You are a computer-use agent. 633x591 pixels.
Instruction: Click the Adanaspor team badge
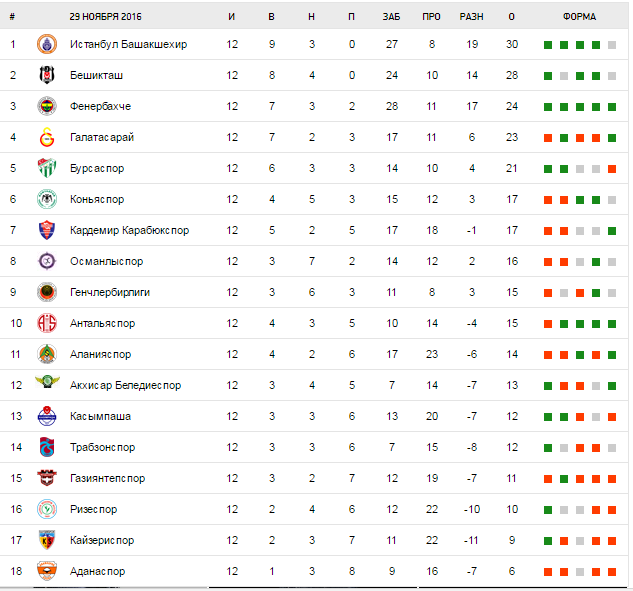pyautogui.click(x=47, y=571)
